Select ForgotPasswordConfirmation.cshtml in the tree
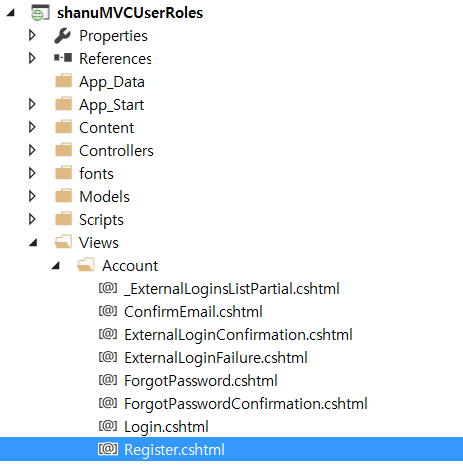463x465 pixels. tap(246, 404)
